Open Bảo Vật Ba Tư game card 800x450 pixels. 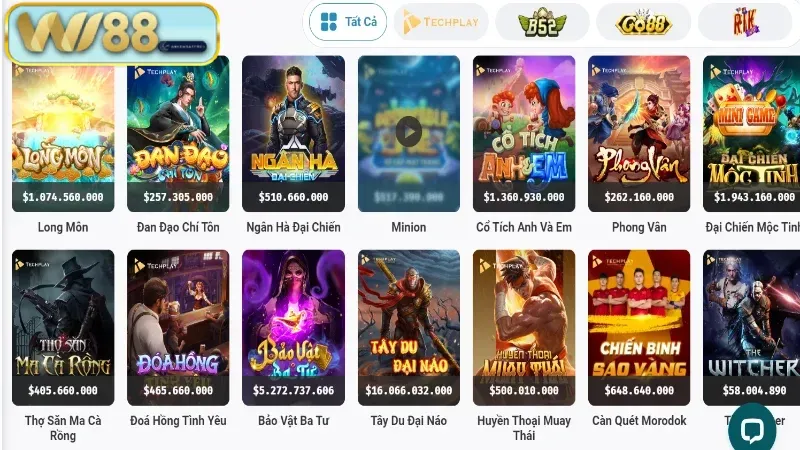293,328
